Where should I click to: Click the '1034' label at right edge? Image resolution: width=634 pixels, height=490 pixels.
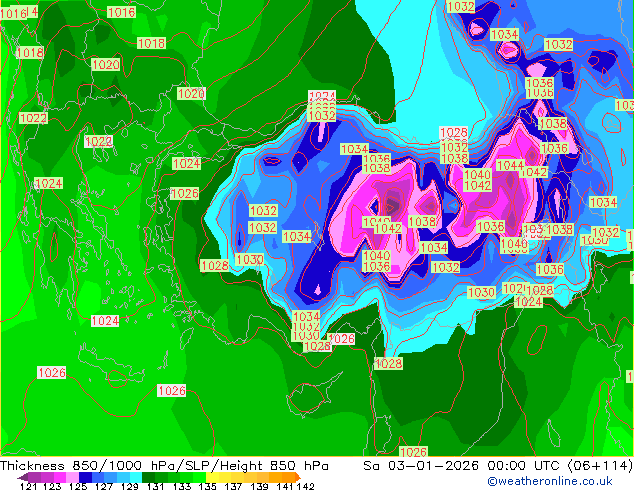(604, 202)
